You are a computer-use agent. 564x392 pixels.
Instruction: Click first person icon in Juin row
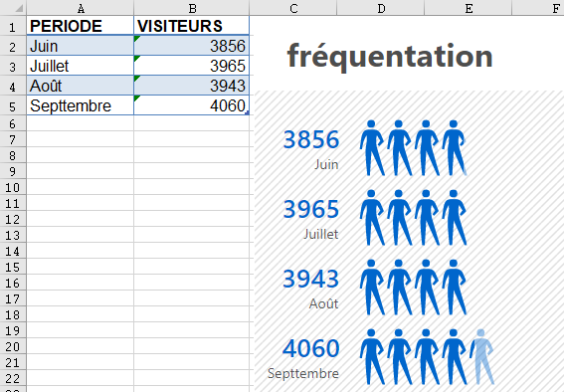372,148
